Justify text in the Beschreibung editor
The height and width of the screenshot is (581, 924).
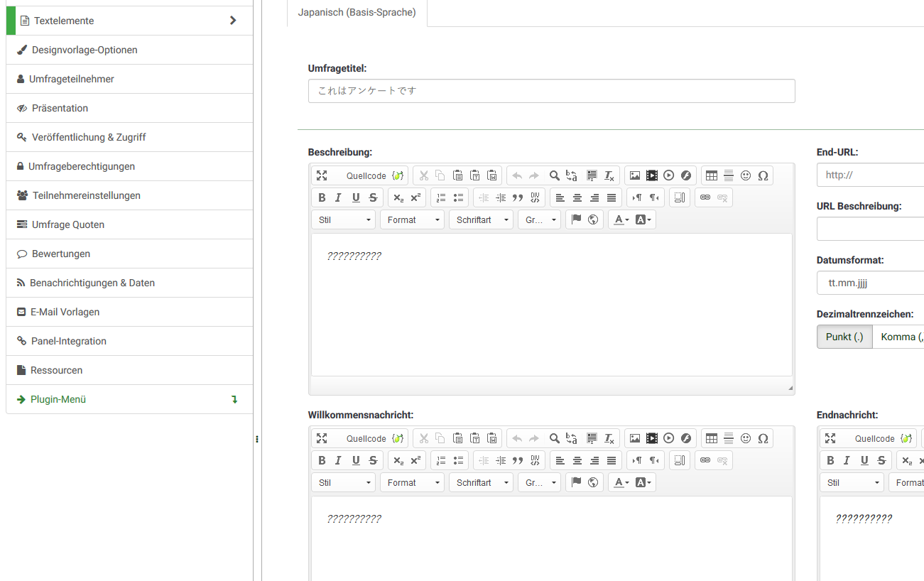click(612, 197)
